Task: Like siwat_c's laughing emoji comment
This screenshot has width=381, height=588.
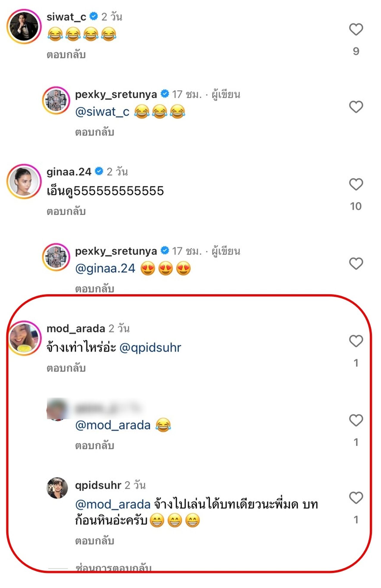Action: point(356,29)
